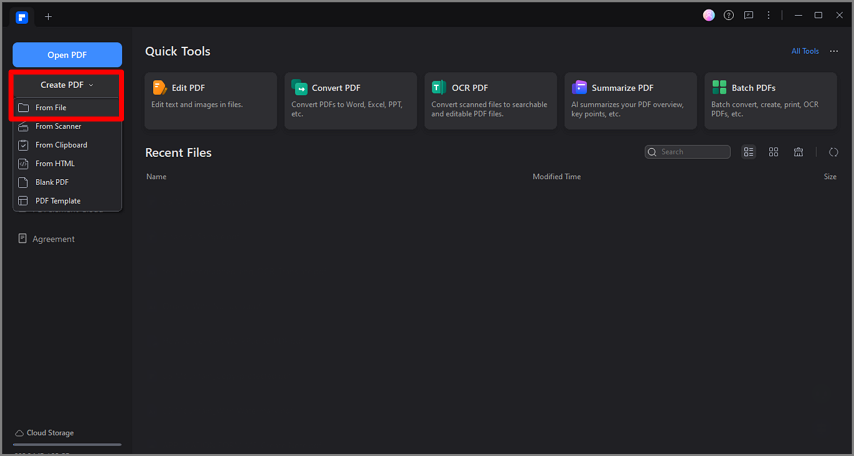Open Cloud Storage in sidebar
This screenshot has width=854, height=456.
click(45, 433)
